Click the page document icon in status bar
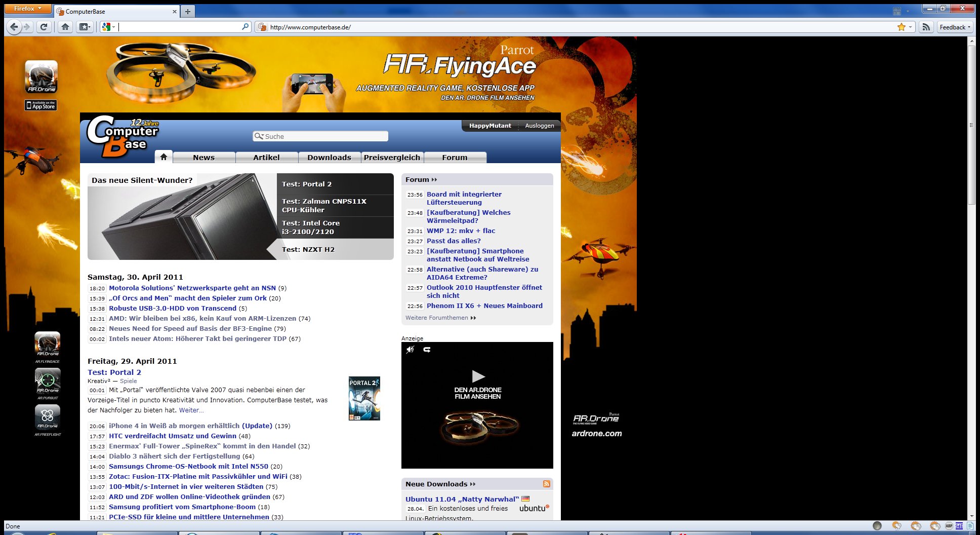The width and height of the screenshot is (980, 535). 970,526
